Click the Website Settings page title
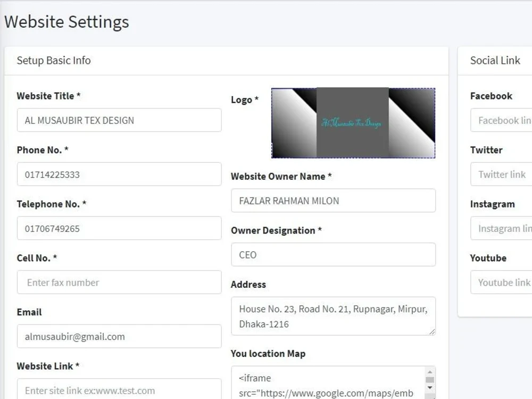Image resolution: width=532 pixels, height=399 pixels. coord(66,22)
